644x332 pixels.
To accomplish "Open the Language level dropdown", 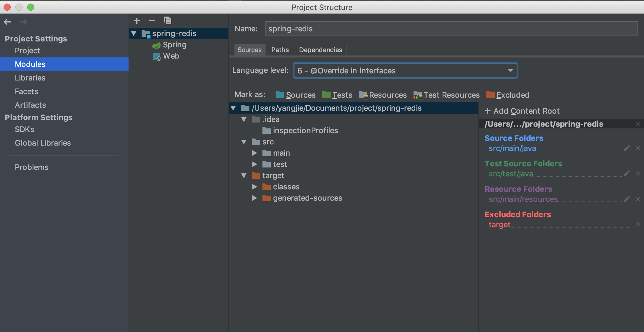I will [x=405, y=71].
